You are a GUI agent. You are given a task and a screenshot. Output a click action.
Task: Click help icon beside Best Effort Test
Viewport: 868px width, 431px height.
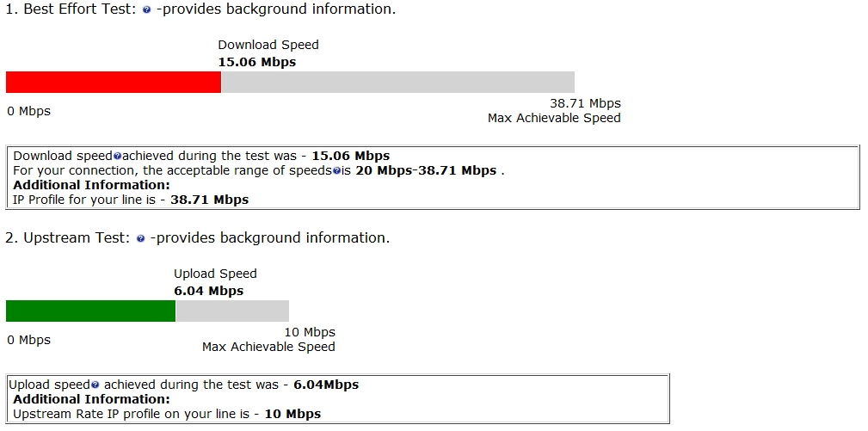pyautogui.click(x=146, y=10)
